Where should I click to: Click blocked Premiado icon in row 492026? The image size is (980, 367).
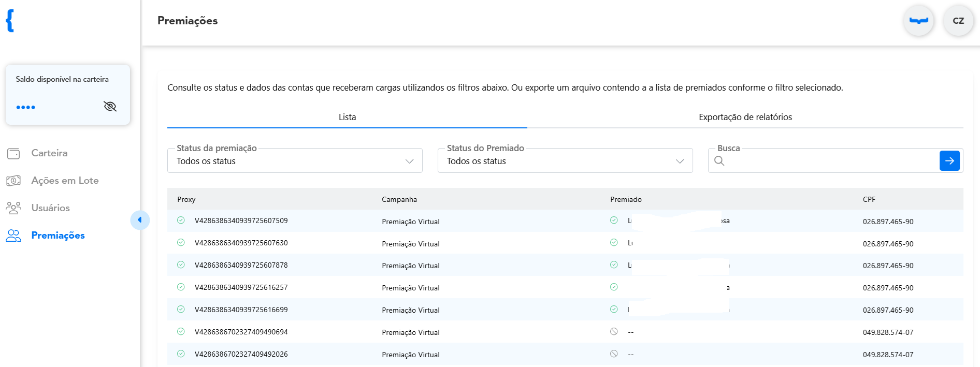[614, 354]
